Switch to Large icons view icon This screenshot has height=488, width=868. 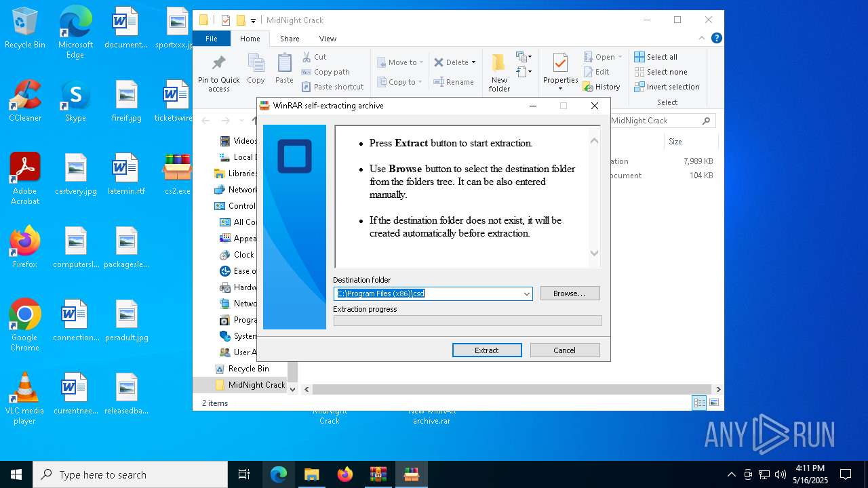[713, 403]
